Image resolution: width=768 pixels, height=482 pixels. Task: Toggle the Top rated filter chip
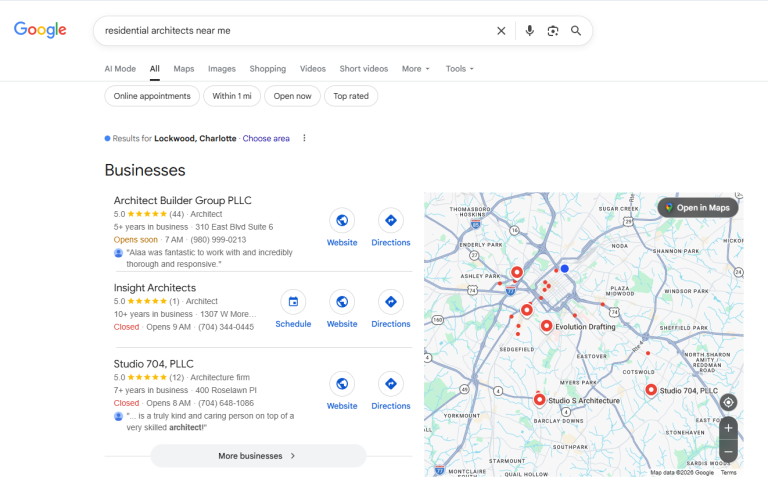(351, 96)
